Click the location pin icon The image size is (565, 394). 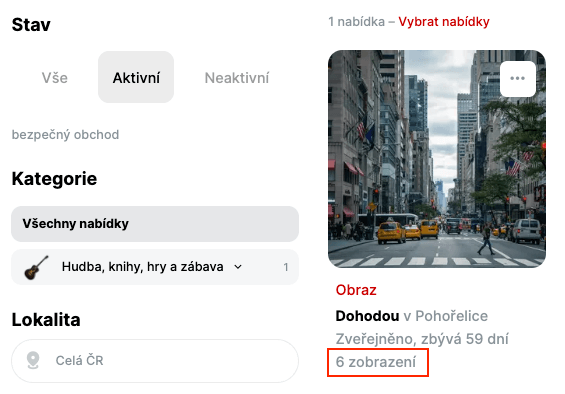(x=33, y=360)
